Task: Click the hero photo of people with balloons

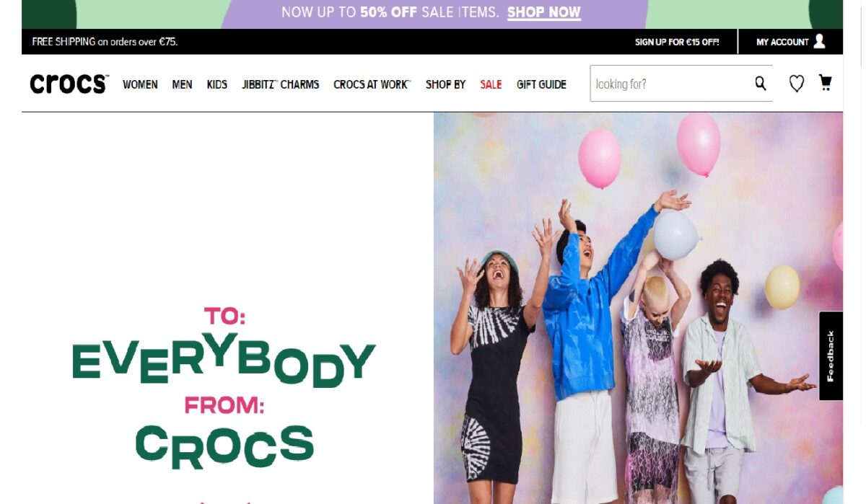Action: coord(638,308)
